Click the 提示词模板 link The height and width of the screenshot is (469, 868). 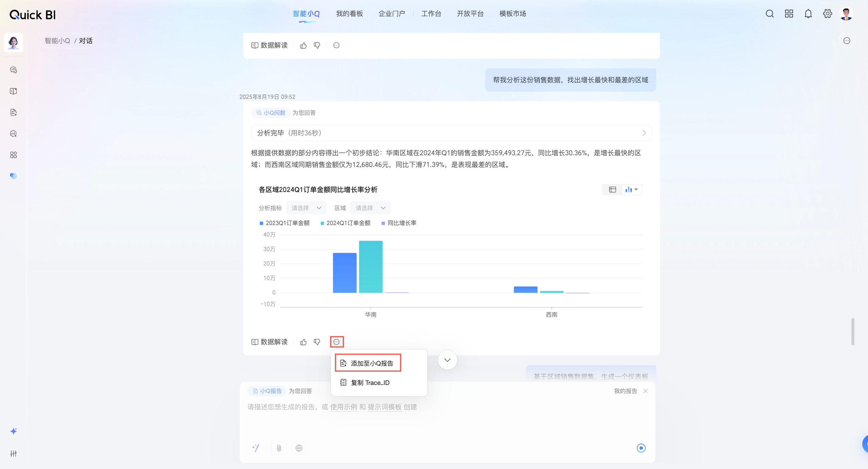click(385, 407)
